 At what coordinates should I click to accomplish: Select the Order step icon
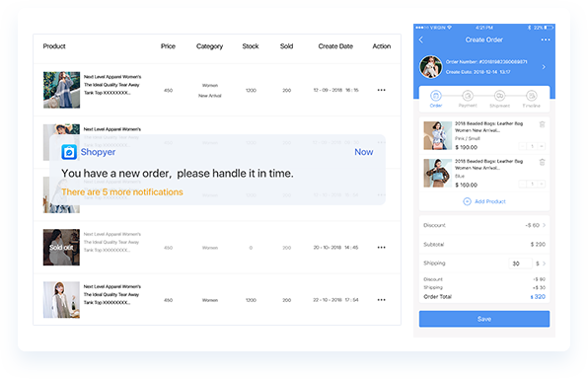point(436,96)
